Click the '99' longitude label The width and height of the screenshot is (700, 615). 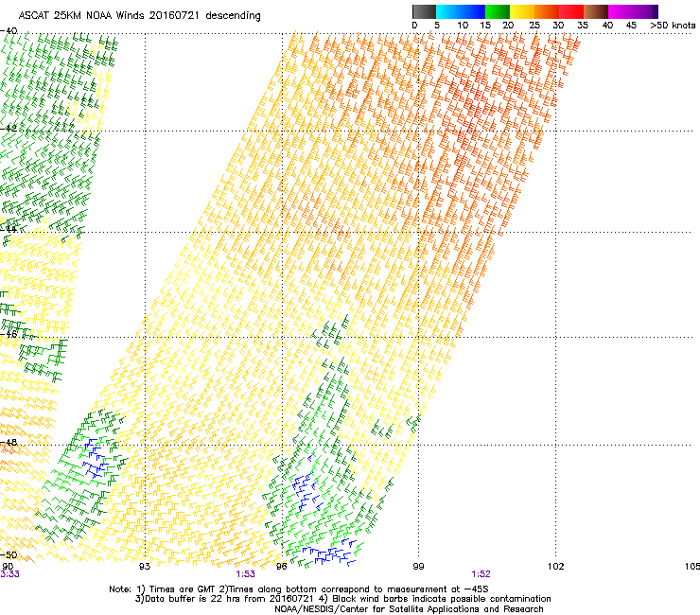[418, 567]
